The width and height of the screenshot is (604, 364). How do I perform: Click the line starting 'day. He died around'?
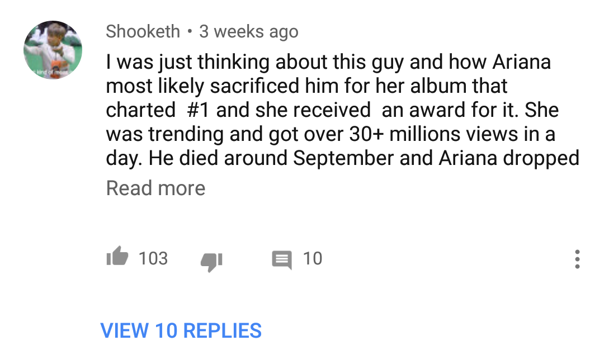click(x=343, y=158)
